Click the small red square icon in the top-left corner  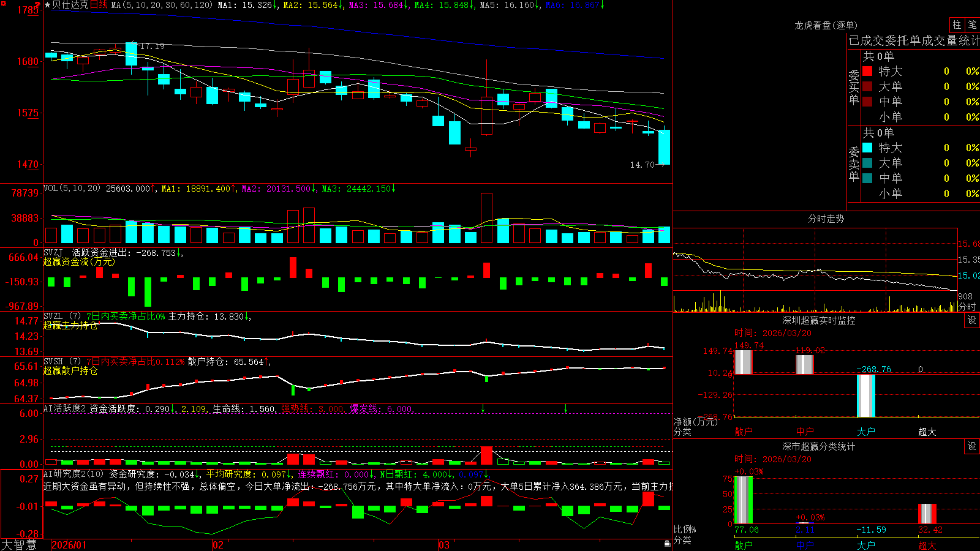[x=3, y=3]
